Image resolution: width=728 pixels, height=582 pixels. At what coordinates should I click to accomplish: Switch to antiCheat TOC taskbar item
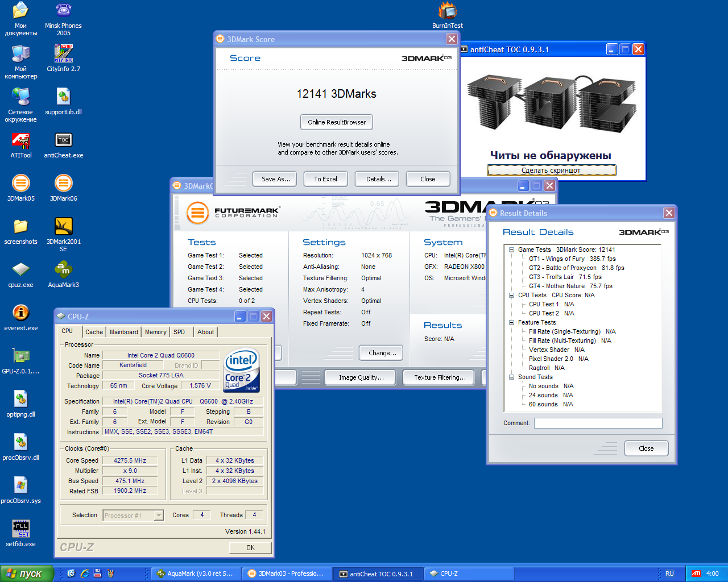pyautogui.click(x=378, y=573)
